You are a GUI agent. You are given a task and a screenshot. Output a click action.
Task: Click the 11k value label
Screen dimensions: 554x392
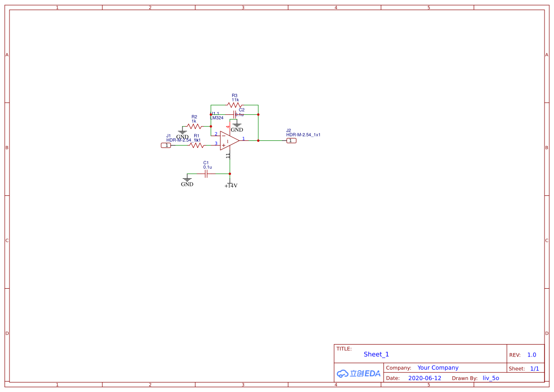click(236, 100)
